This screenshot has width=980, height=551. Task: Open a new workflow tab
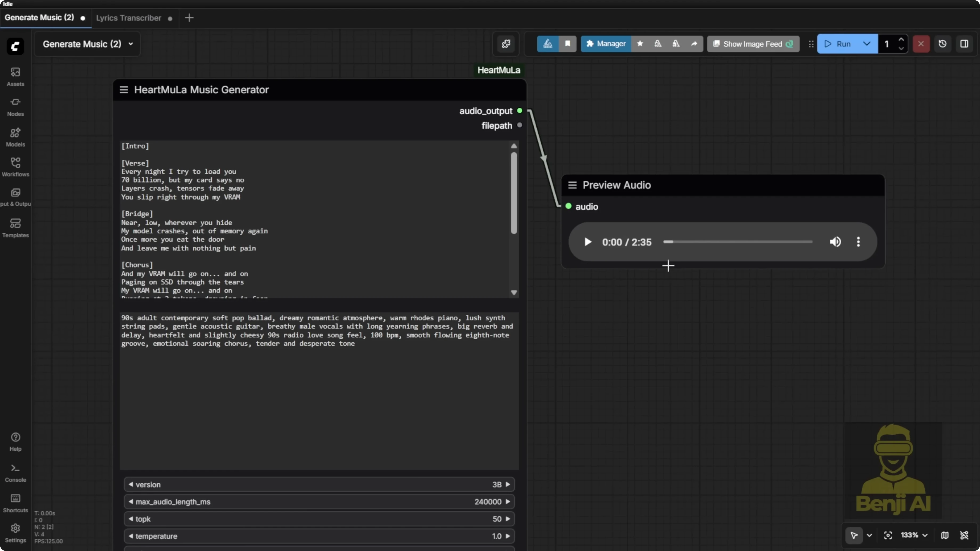tap(189, 18)
